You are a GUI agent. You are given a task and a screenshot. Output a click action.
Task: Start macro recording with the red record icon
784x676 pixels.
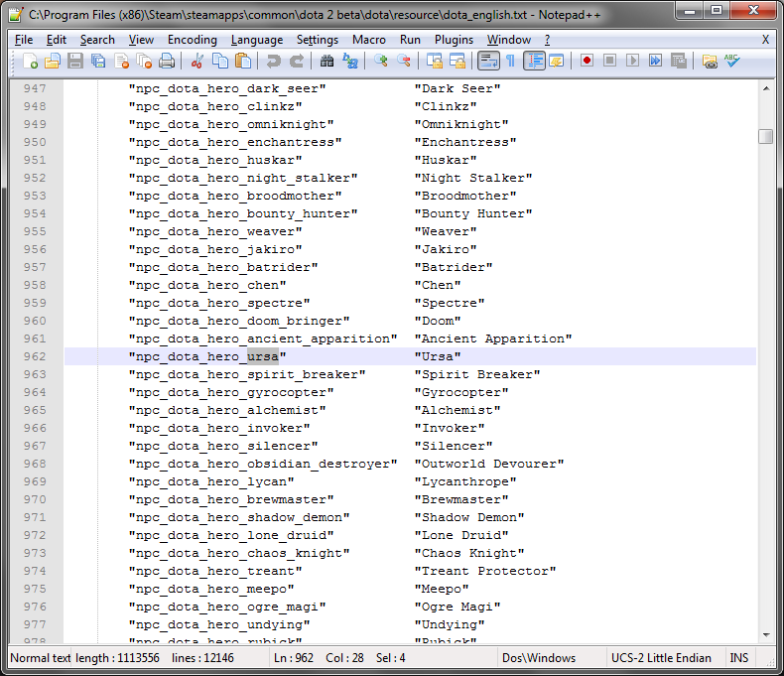pos(588,61)
